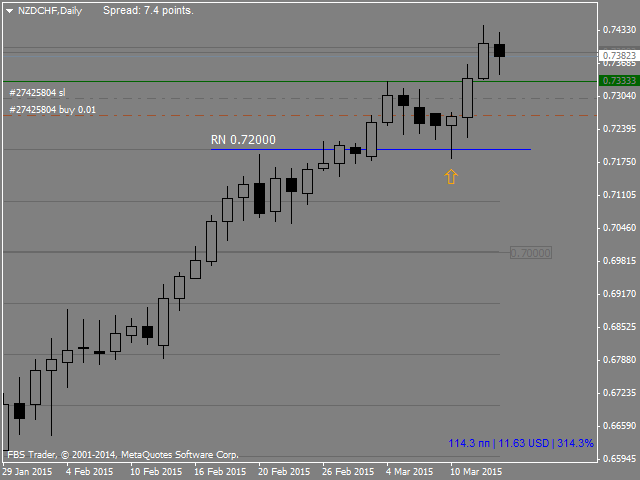Click the 20 Feb 2015 date label
Image resolution: width=640 pixels, height=480 pixels.
click(284, 471)
